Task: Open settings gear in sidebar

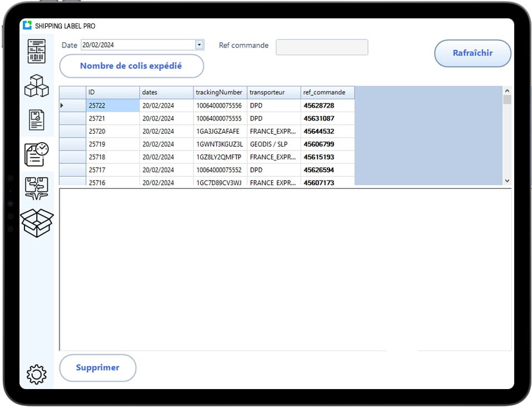Action: [37, 374]
